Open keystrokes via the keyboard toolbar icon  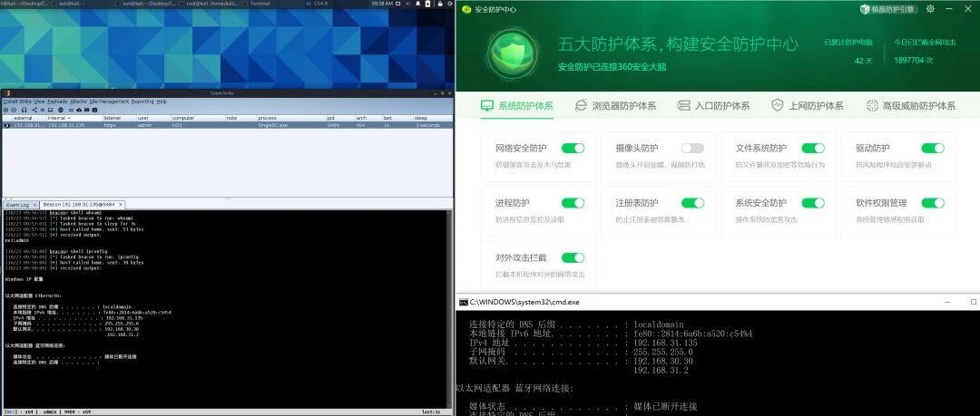coord(71,110)
